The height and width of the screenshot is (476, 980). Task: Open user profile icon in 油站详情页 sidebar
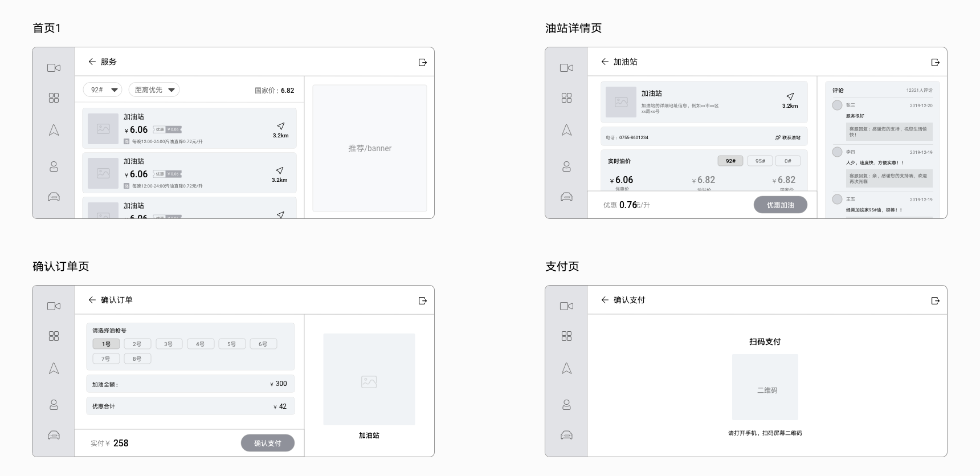click(x=566, y=166)
